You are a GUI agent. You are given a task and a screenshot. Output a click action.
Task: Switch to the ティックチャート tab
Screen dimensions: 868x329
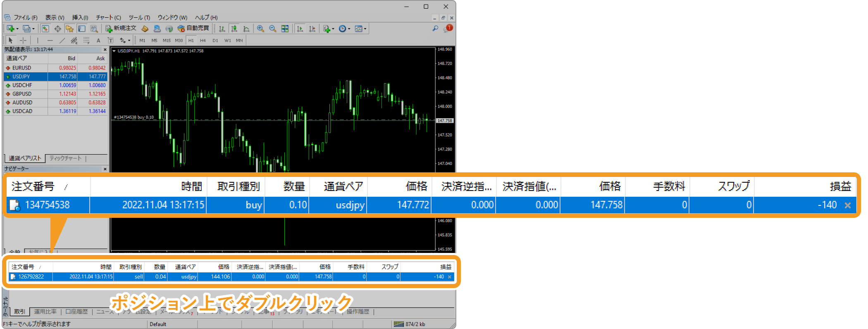pos(65,158)
